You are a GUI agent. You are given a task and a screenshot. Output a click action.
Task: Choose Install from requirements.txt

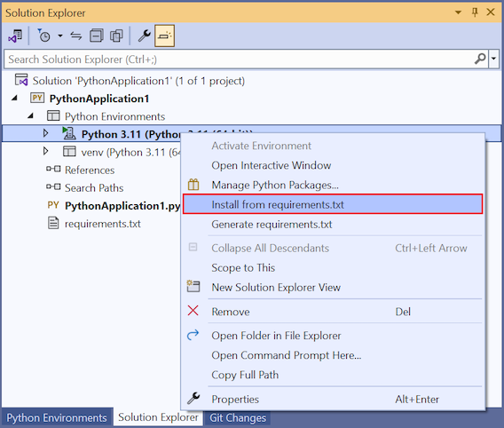click(333, 204)
